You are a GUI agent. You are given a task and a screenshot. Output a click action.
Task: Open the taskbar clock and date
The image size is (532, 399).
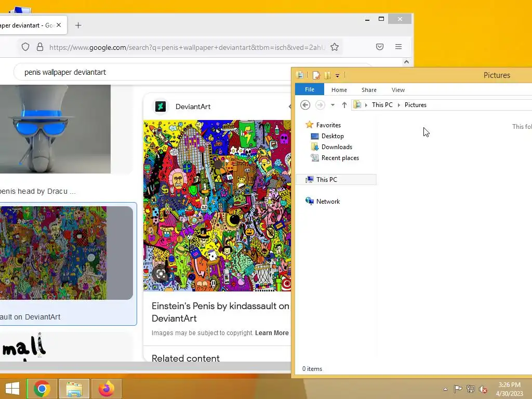coord(509,389)
